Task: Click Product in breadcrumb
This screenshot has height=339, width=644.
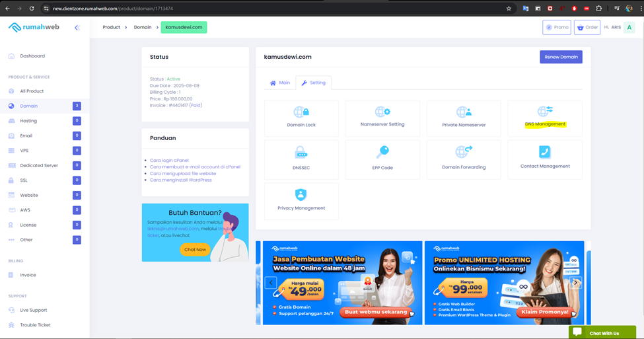Action: click(x=112, y=27)
